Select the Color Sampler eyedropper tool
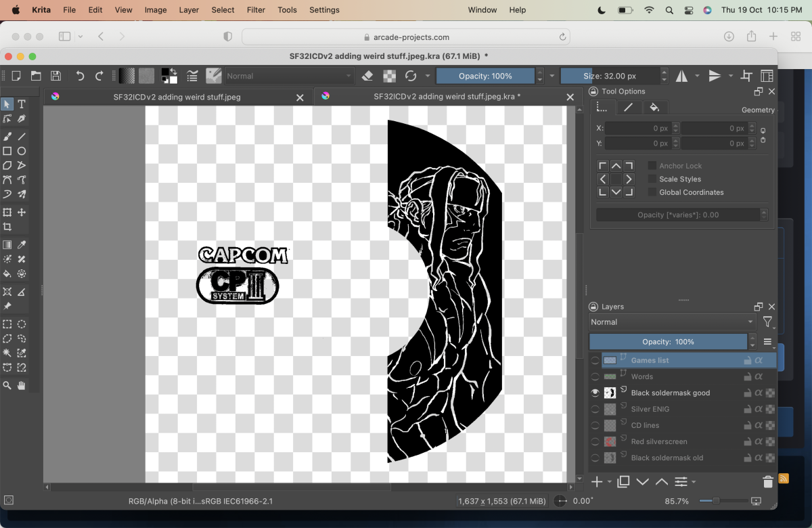 [22, 245]
